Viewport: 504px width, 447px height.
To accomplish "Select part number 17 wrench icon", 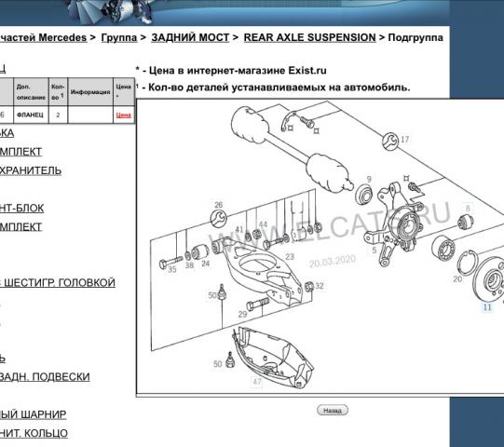I will coord(390,141).
